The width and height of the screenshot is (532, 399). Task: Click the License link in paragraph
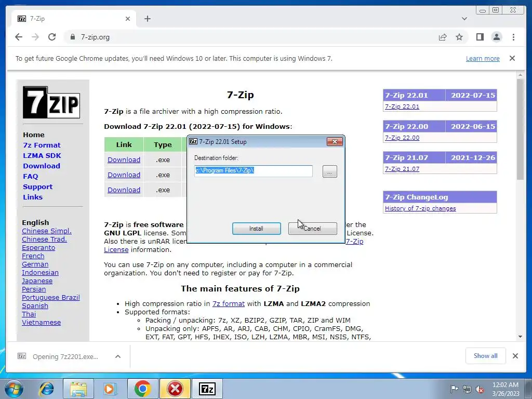(116, 250)
